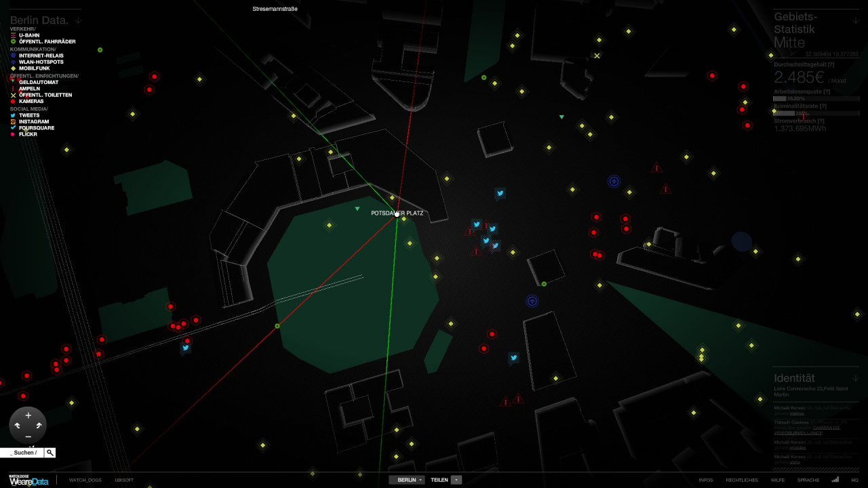
Task: Focus the Suchen search field
Action: tap(22, 453)
